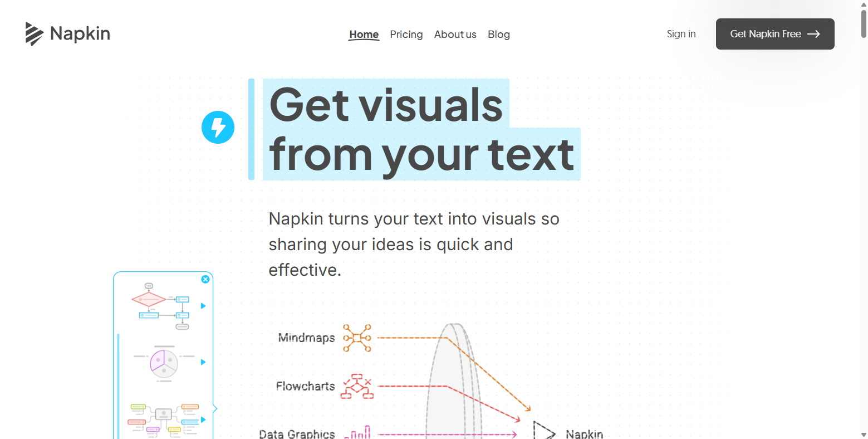Select the flowchart visual thumbnail

click(160, 306)
